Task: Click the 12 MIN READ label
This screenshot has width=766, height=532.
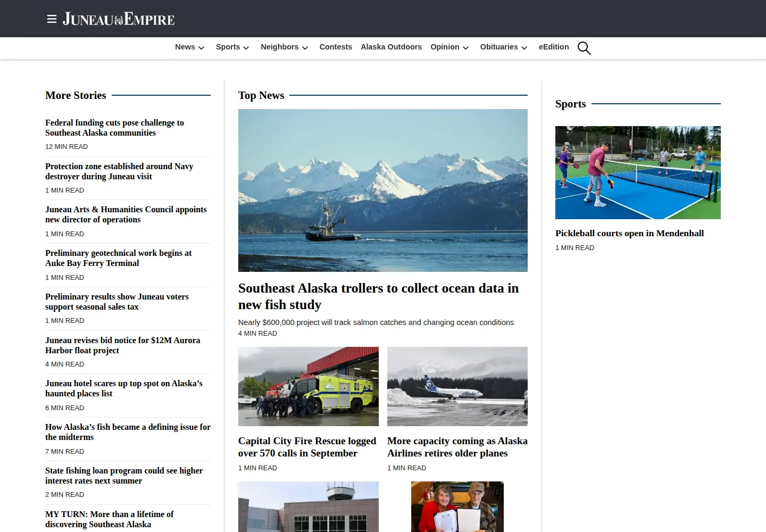Action: (x=66, y=146)
